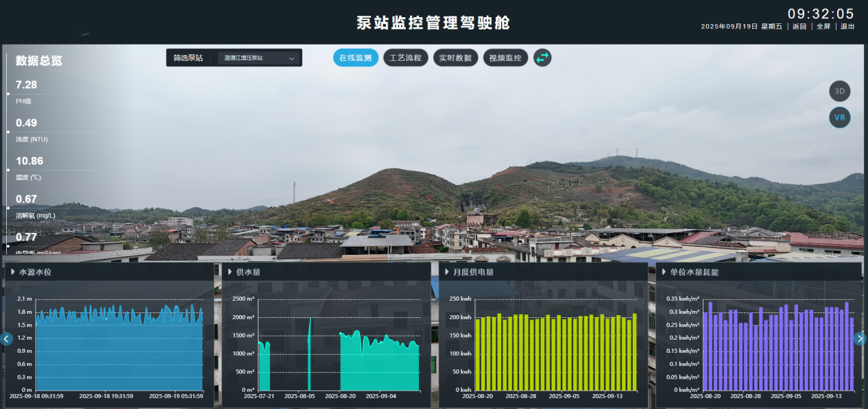868x409 pixels.
Task: Click the right carousel arrow beside charts
Action: pyautogui.click(x=860, y=338)
